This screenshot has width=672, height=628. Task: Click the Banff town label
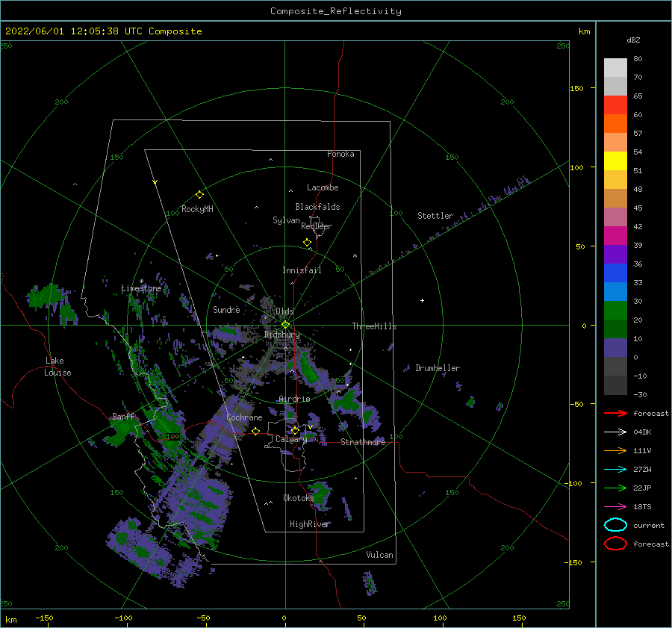[x=123, y=416]
